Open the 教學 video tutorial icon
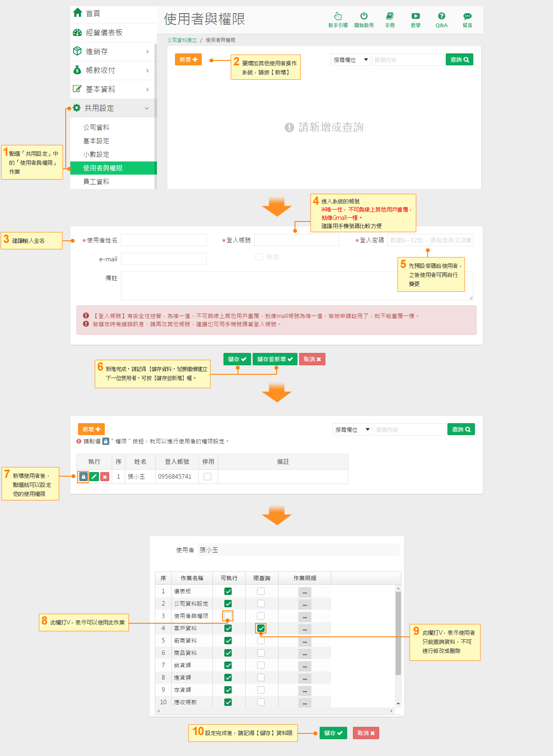The width and height of the screenshot is (553, 756). 415,16
